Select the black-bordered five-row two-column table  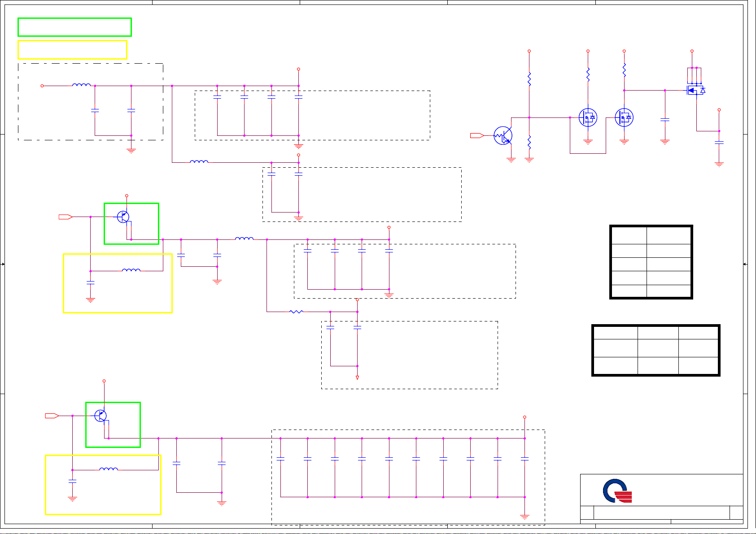[x=651, y=262]
